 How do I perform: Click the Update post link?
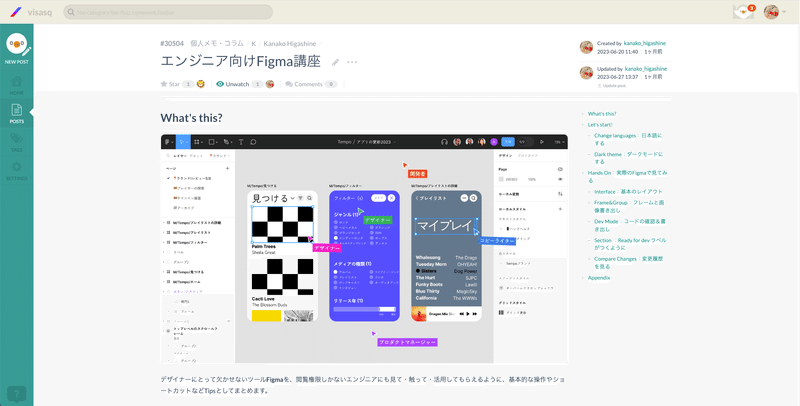(x=614, y=86)
